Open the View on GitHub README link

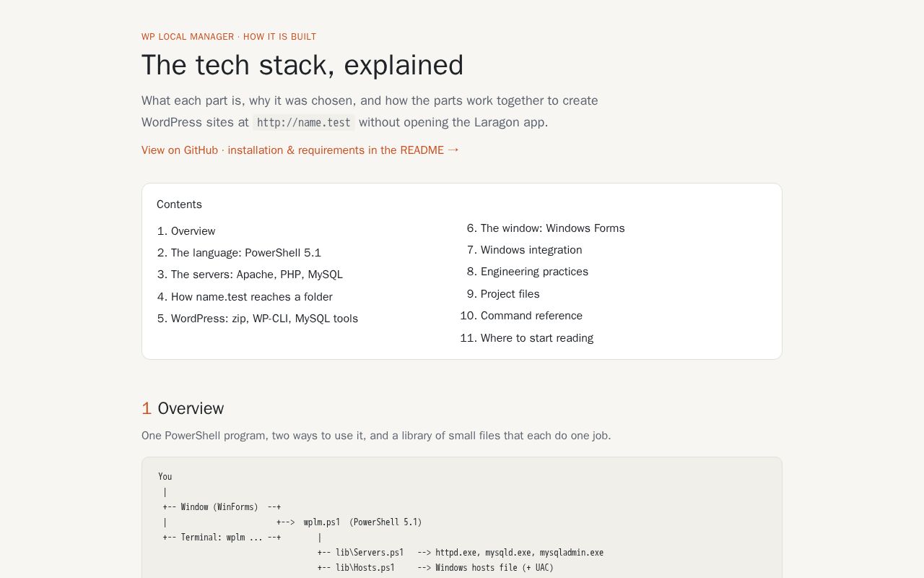pos(300,150)
